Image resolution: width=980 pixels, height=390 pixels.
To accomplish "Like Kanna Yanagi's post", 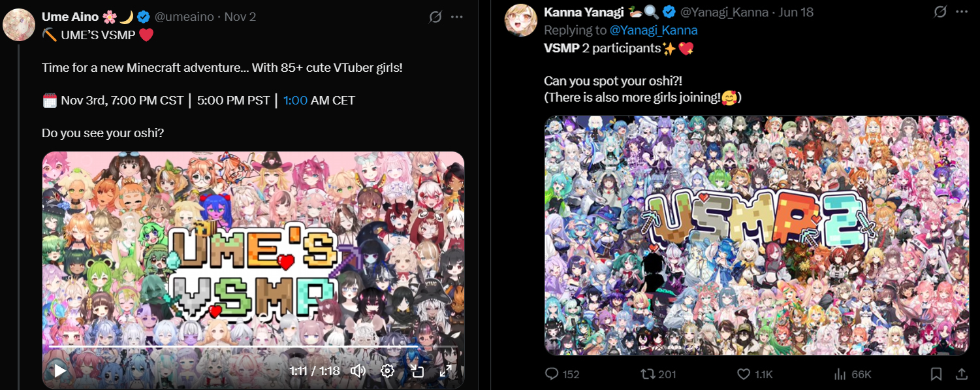I will pyautogui.click(x=755, y=374).
